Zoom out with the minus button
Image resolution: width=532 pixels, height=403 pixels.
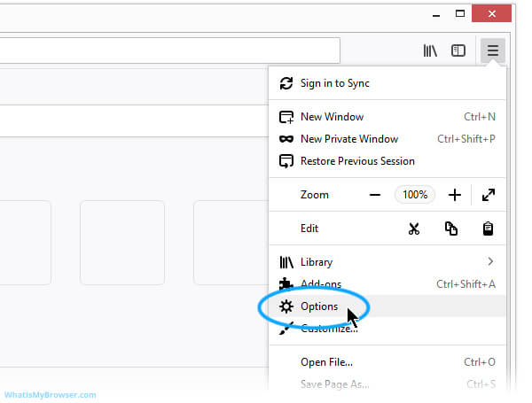coord(375,195)
